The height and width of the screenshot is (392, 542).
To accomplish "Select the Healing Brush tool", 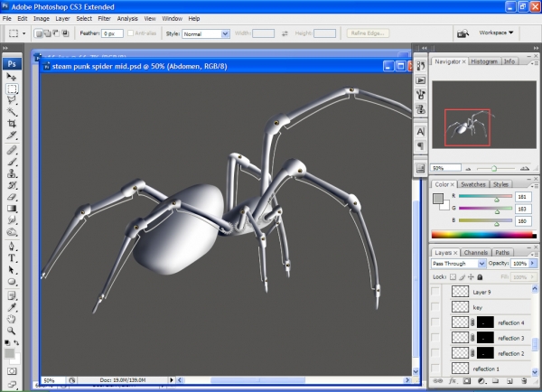I will (x=12, y=150).
